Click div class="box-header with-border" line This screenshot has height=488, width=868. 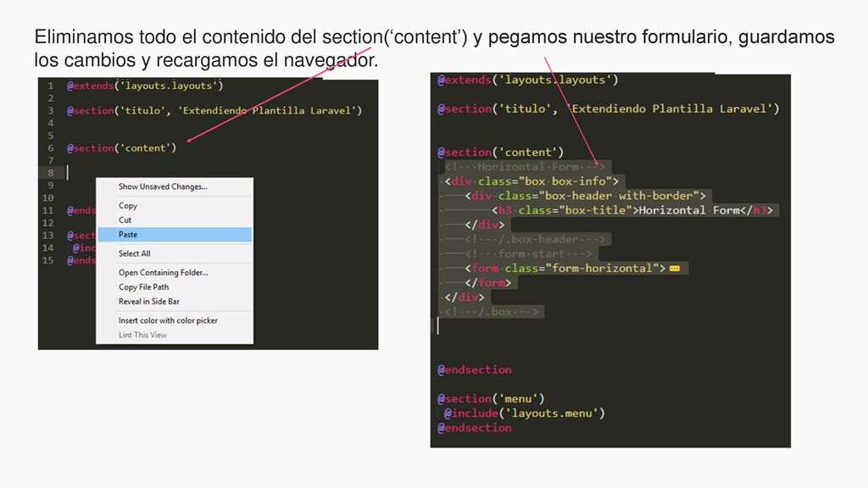[x=585, y=196]
